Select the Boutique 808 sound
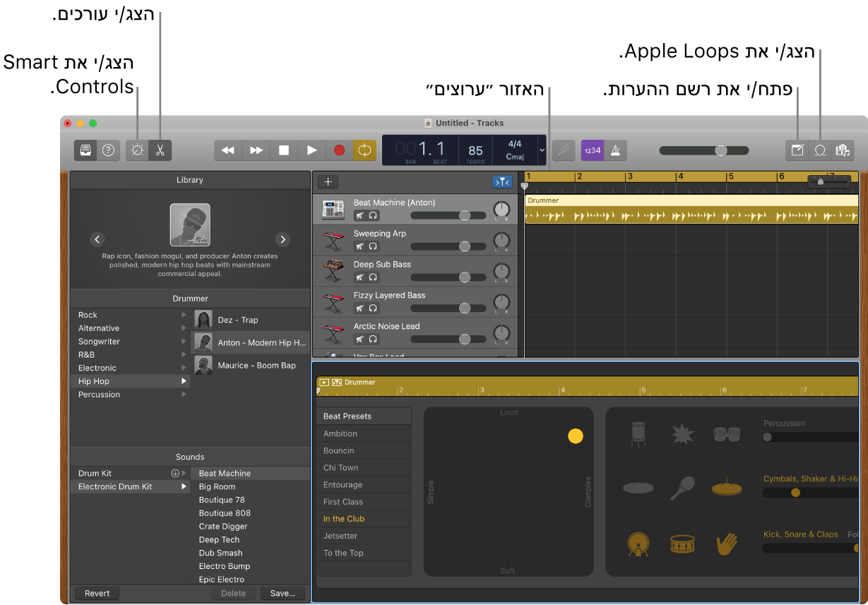The width and height of the screenshot is (868, 605). (x=251, y=513)
